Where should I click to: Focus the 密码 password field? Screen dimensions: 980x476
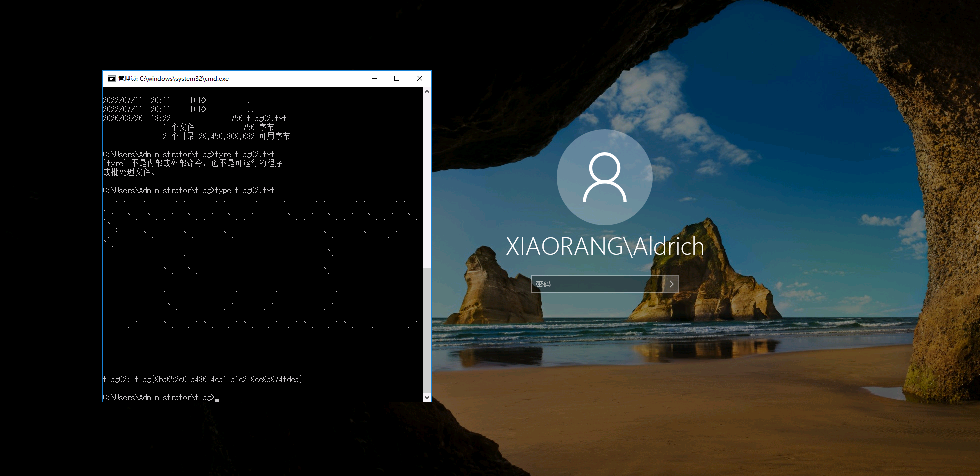pos(597,284)
